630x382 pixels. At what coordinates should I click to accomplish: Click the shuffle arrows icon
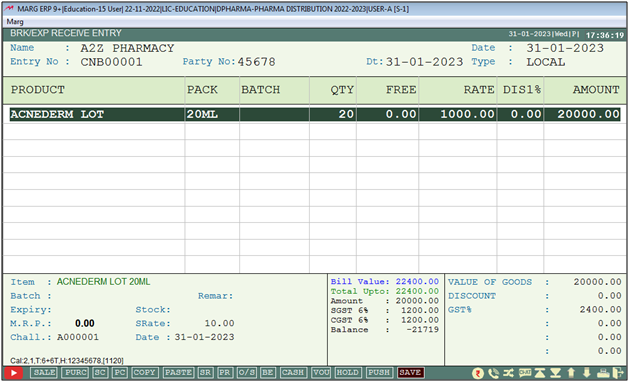[508, 373]
